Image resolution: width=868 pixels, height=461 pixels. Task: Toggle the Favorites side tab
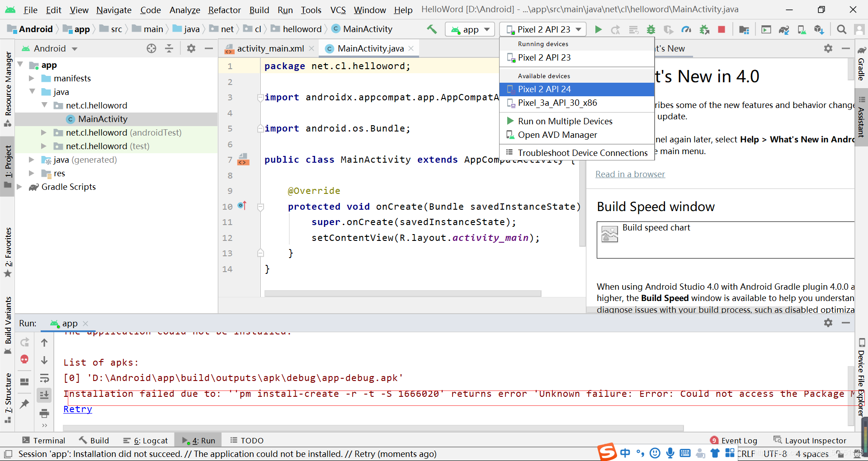pos(8,252)
